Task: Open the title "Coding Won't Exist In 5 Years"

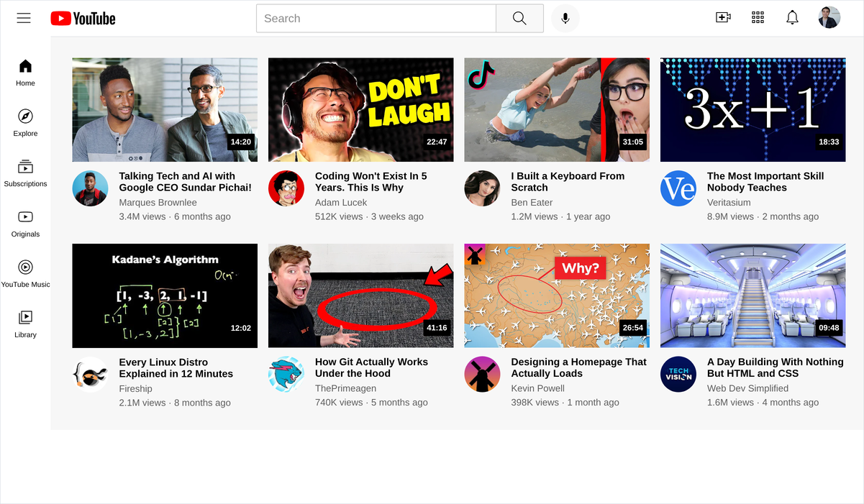Action: 371,182
